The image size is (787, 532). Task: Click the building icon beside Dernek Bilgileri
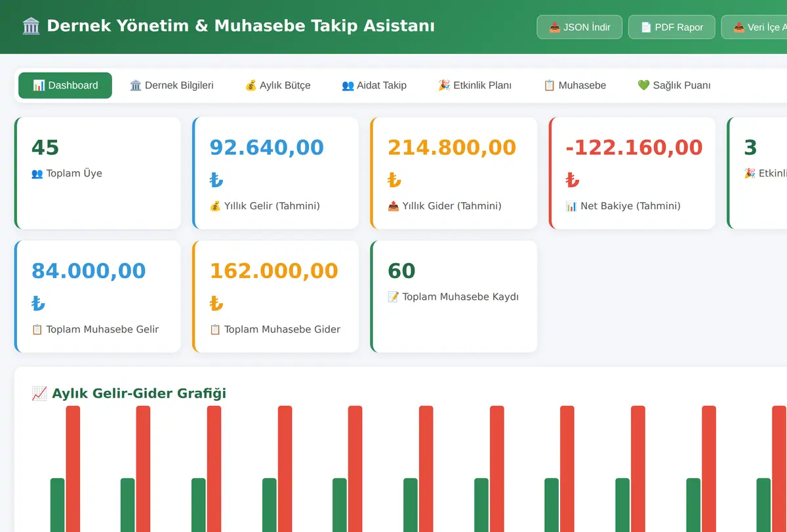point(136,85)
